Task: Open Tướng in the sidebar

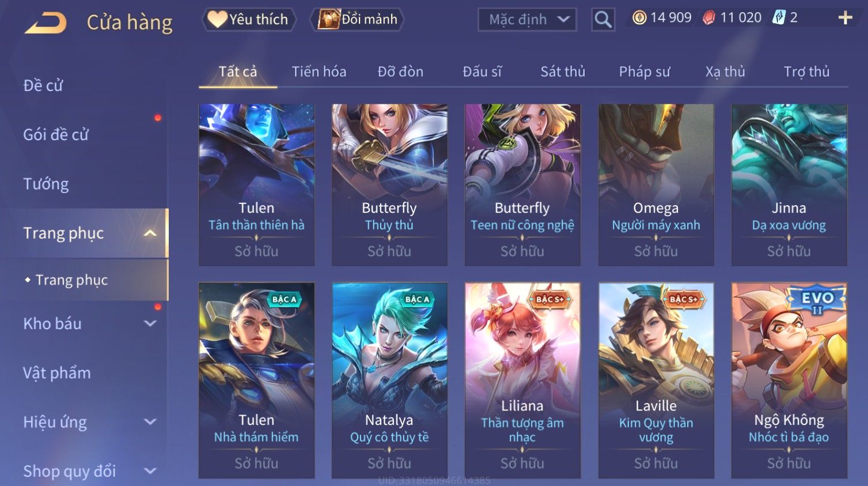Action: (x=46, y=184)
